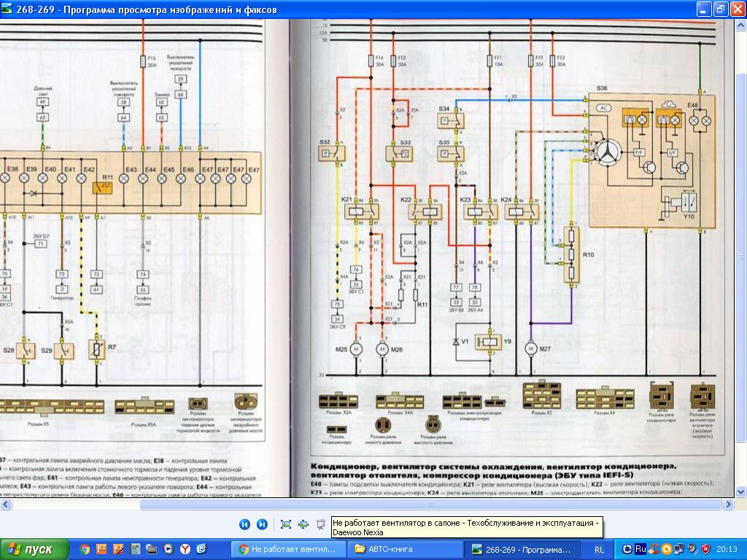
Task: Click the Actual Size view icon
Action: pos(303,524)
